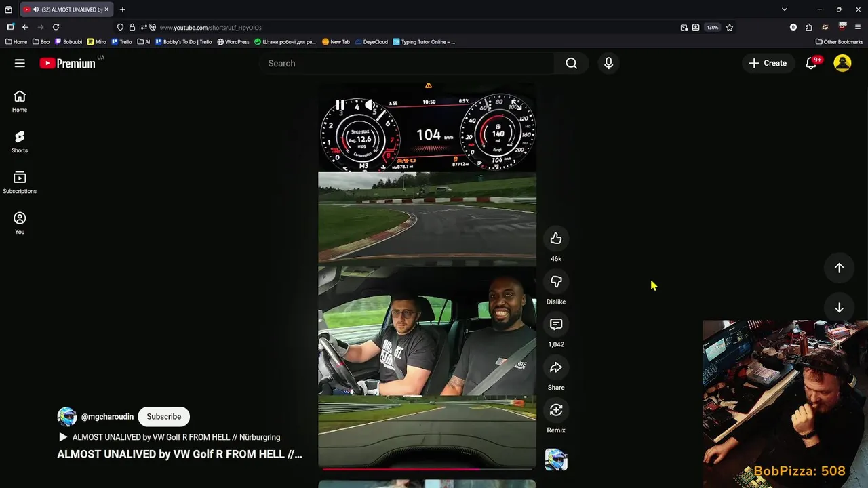Reset the 130% zoom level badge
The width and height of the screenshot is (868, 488).
point(713,27)
